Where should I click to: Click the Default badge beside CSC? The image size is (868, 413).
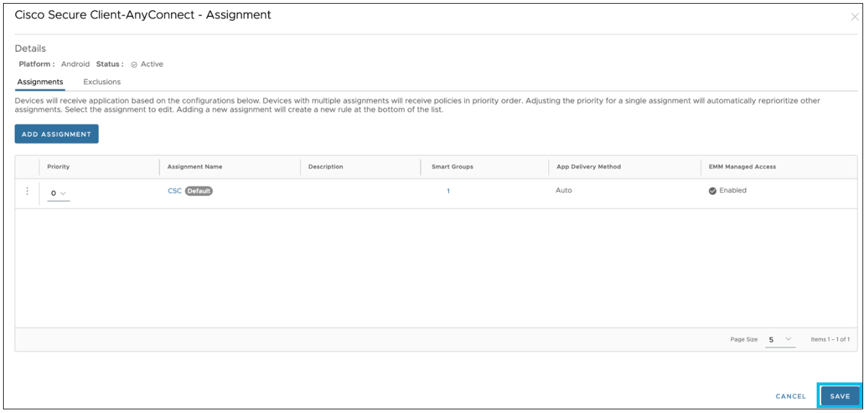tap(199, 191)
